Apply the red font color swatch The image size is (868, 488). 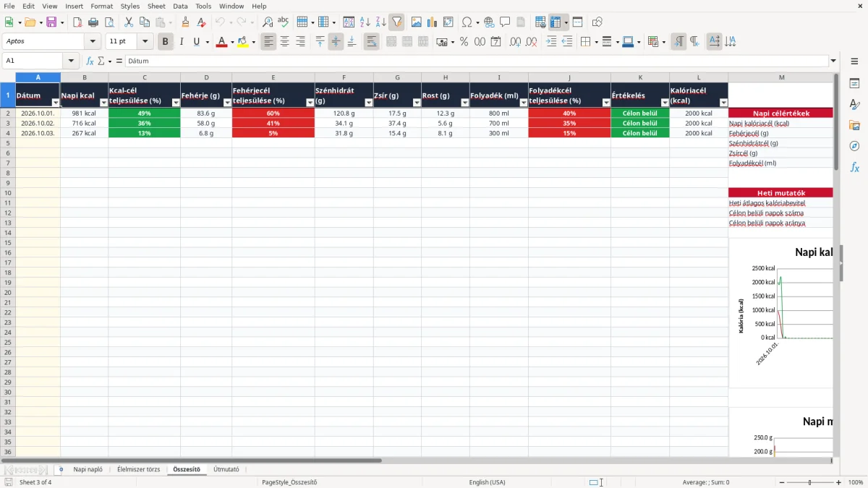221,42
